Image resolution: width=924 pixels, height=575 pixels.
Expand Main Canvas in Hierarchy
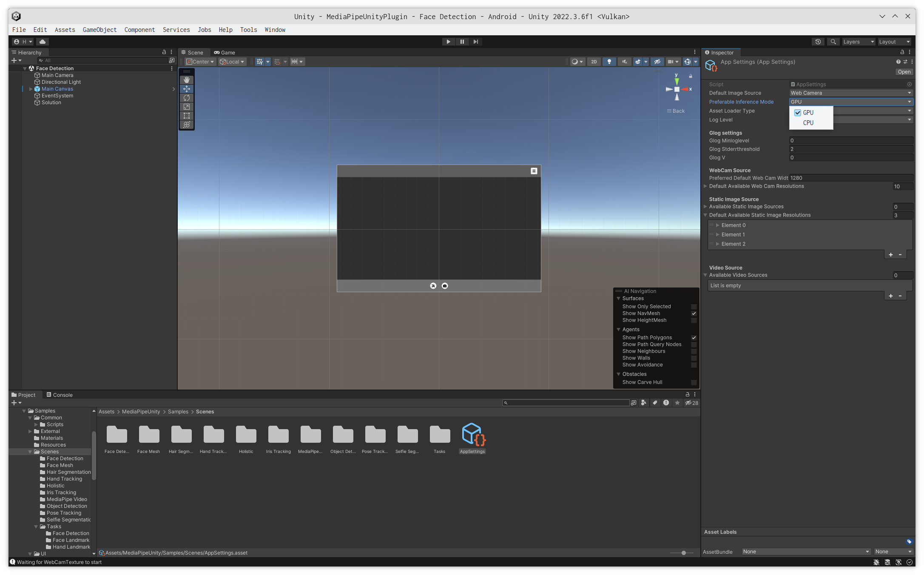click(x=31, y=89)
